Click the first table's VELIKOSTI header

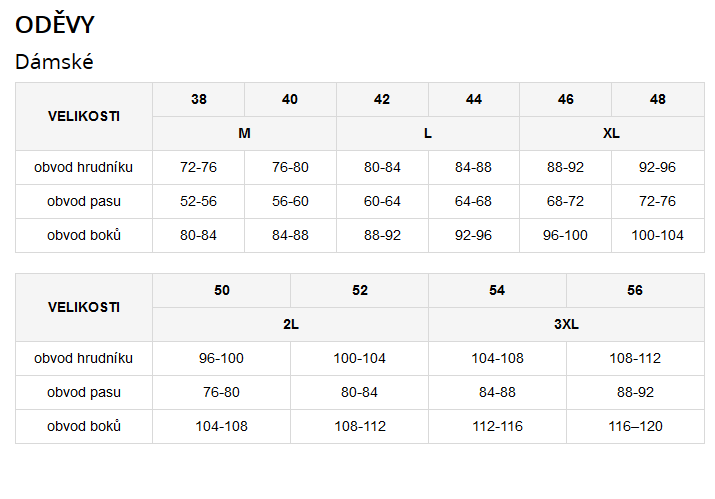[83, 116]
